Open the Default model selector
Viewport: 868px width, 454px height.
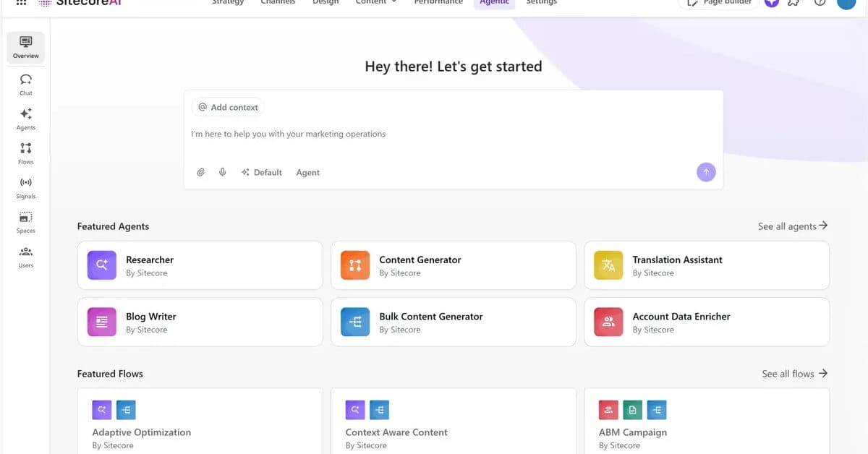(262, 172)
